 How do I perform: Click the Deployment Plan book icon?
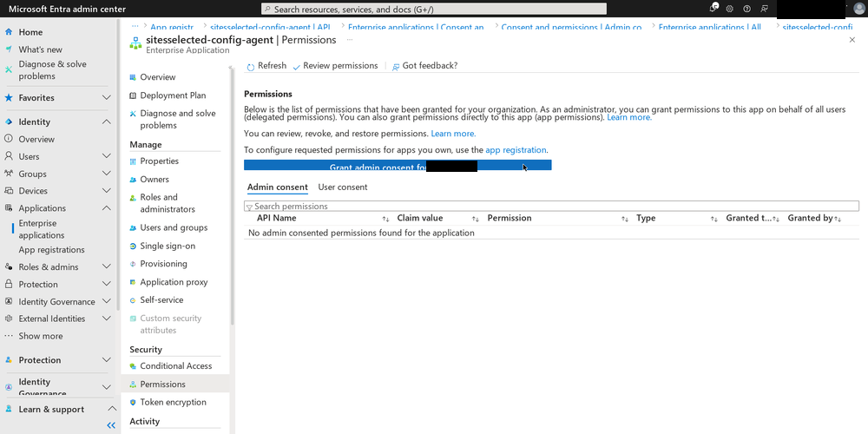coord(133,95)
